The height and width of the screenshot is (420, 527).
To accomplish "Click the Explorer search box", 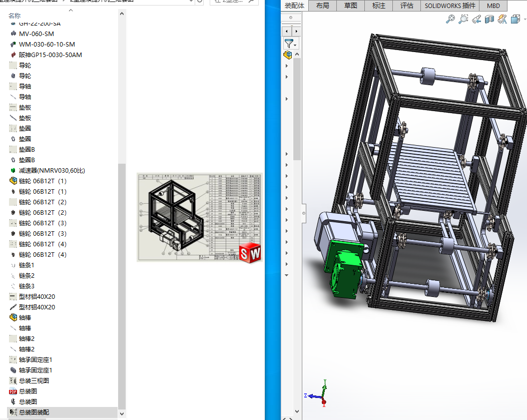I will click(x=233, y=2).
